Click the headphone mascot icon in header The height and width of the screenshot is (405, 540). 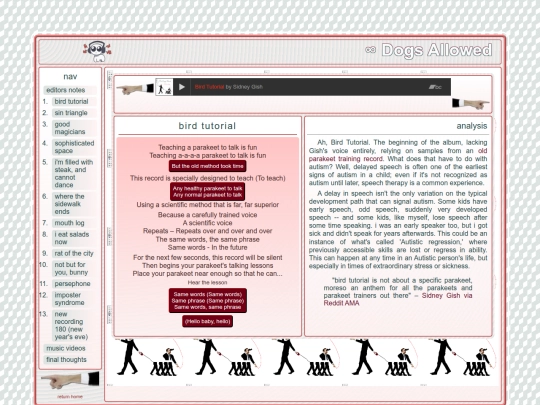pyautogui.click(x=97, y=51)
